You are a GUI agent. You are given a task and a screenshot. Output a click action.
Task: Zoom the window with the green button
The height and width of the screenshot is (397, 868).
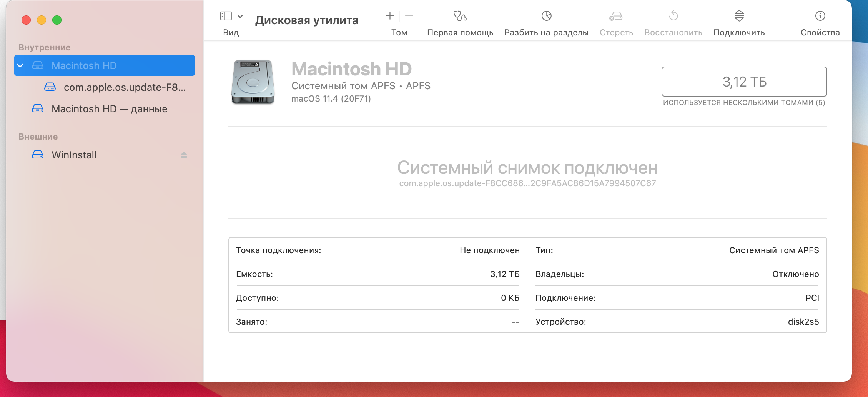57,20
